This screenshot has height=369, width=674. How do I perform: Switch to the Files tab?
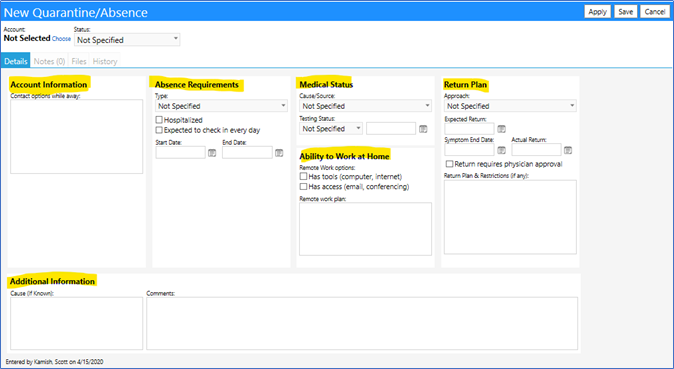[x=79, y=61]
